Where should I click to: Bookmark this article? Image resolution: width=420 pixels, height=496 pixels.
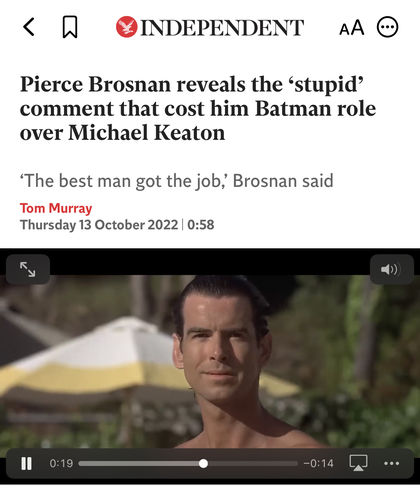pos(70,27)
